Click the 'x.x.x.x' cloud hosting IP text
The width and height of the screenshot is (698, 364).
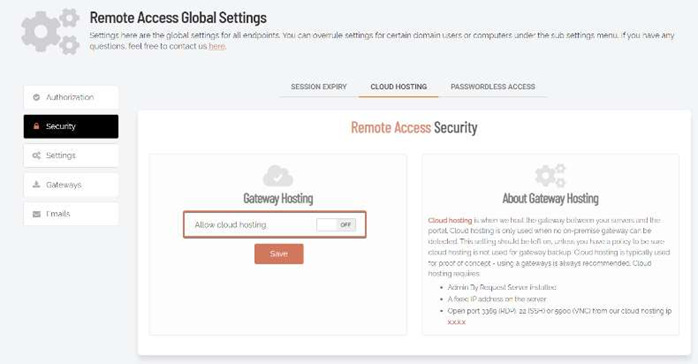[457, 322]
